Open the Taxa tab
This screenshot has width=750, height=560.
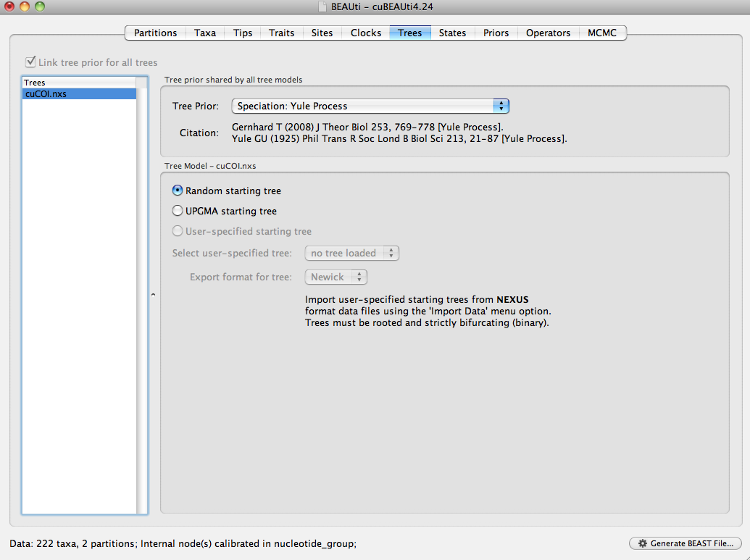coord(205,33)
